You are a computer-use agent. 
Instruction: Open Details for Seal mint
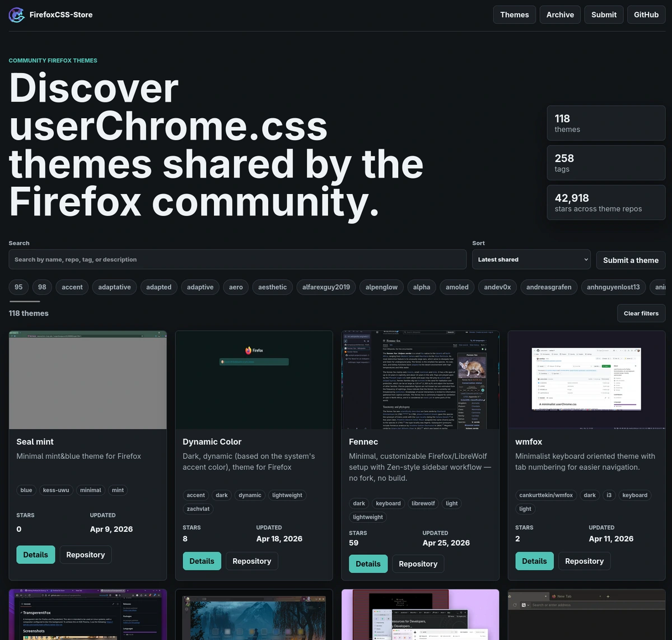pos(36,555)
